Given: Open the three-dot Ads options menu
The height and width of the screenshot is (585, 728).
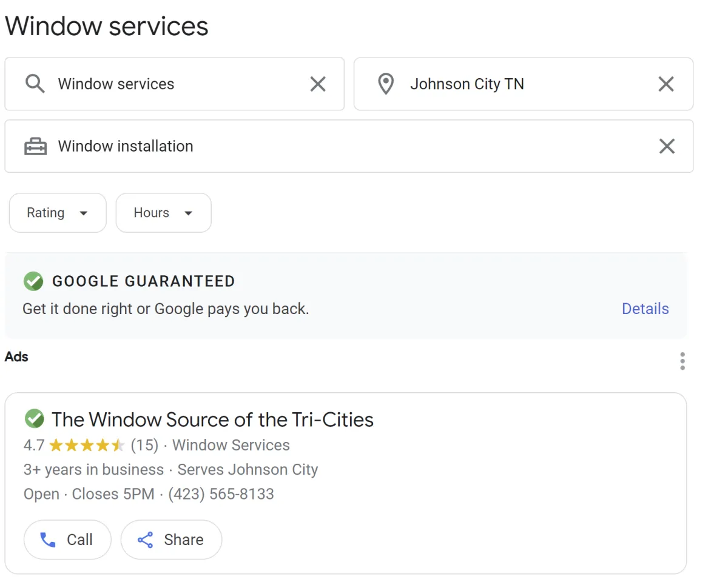Looking at the screenshot, I should 682,361.
